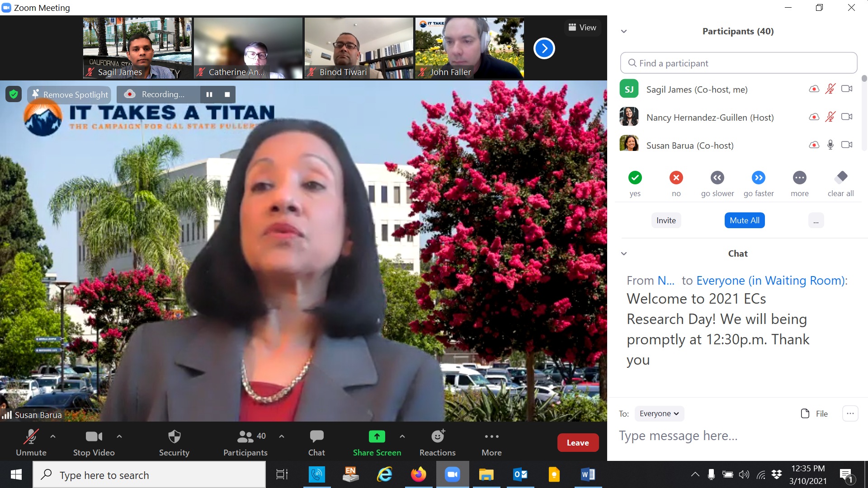The height and width of the screenshot is (488, 868).
Task: Click the green yes feedback icon
Action: (635, 178)
